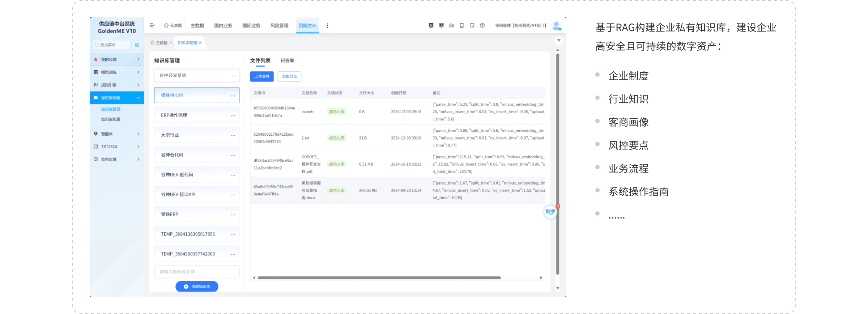Click the tablet device icon in the top bar
The image size is (868, 314).
coord(462,26)
